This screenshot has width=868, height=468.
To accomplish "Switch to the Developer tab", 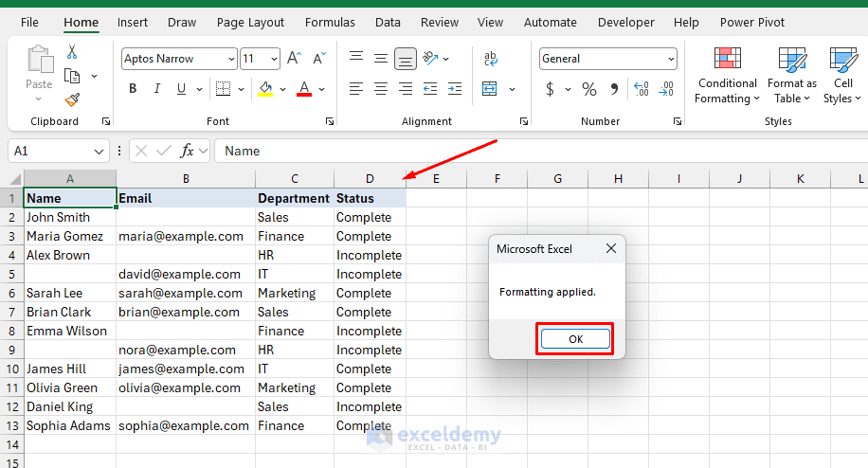I will pos(626,23).
